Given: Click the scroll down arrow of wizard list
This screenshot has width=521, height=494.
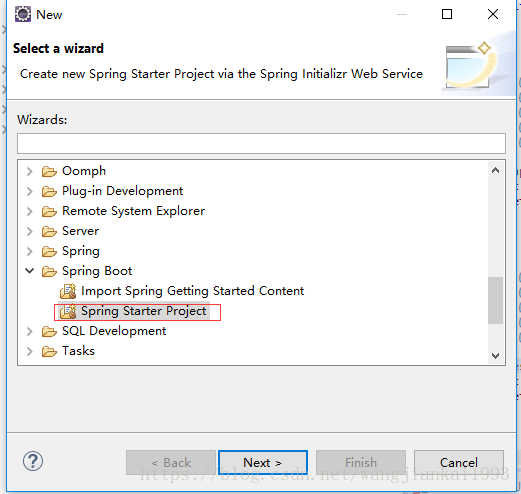Looking at the screenshot, I should [495, 355].
